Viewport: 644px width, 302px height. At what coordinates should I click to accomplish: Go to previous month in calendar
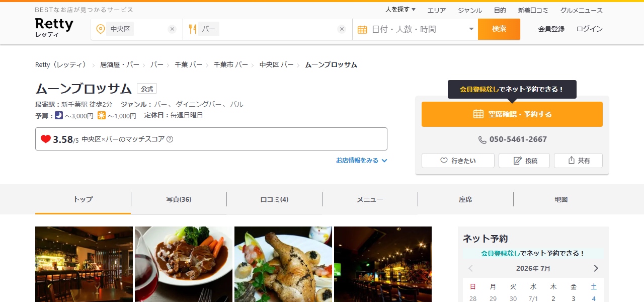471,268
